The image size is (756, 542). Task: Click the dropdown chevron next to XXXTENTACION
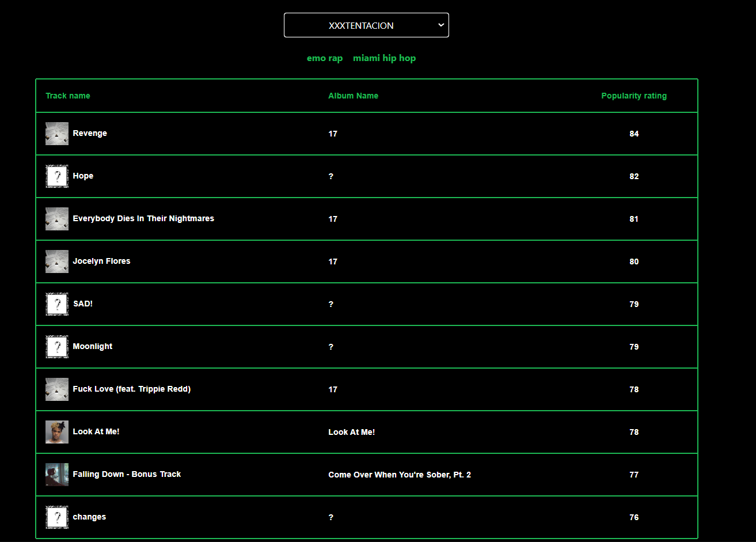click(x=440, y=25)
